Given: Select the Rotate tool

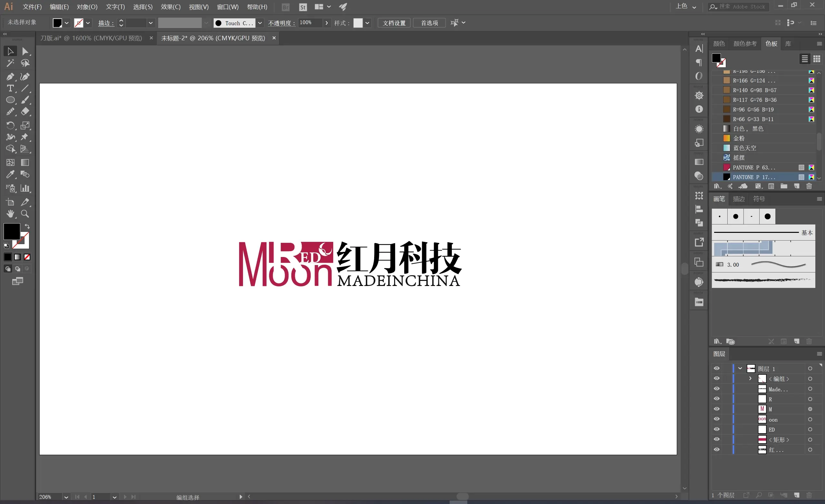Looking at the screenshot, I should (x=10, y=126).
